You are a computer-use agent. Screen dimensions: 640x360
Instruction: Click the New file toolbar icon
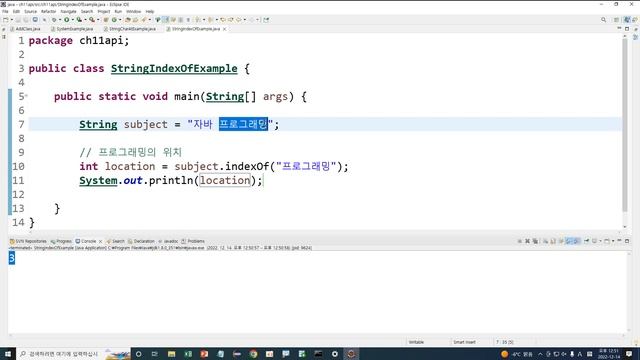(6, 20)
